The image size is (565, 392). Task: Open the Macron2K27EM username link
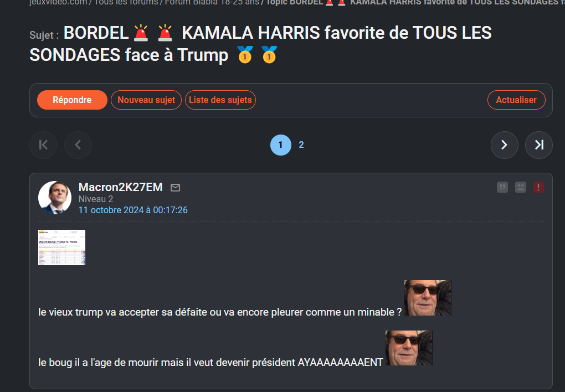pos(121,187)
